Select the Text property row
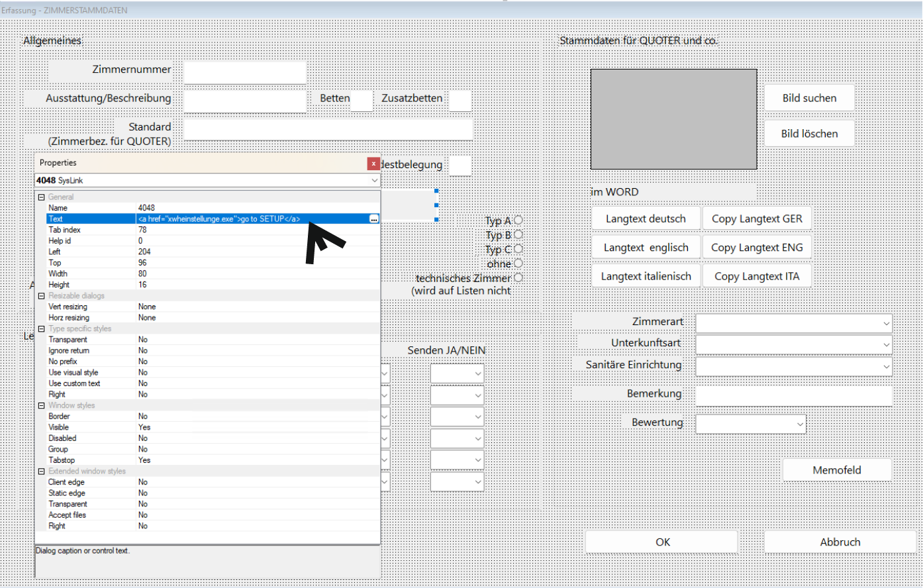The width and height of the screenshot is (923, 588). pos(208,219)
